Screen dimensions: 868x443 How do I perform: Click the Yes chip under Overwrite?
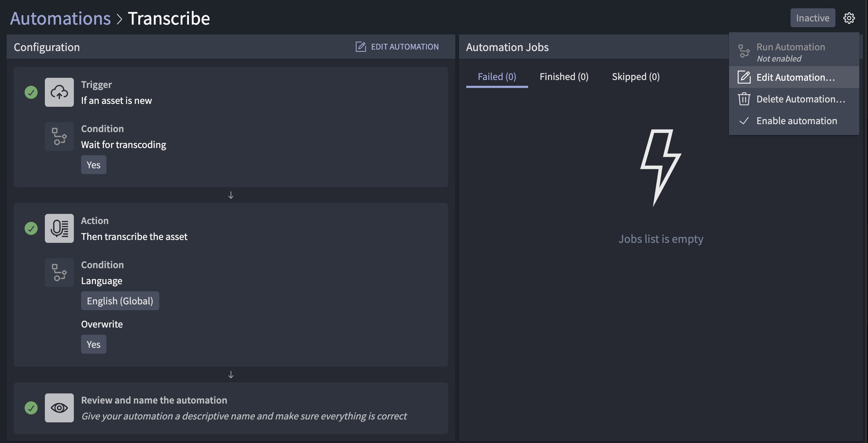click(x=94, y=344)
